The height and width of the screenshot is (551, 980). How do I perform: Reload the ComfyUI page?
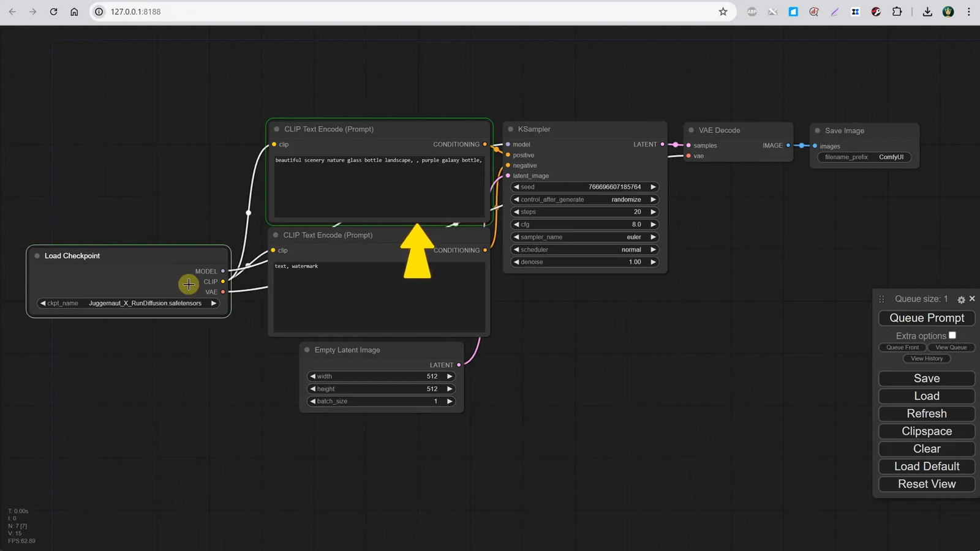53,12
